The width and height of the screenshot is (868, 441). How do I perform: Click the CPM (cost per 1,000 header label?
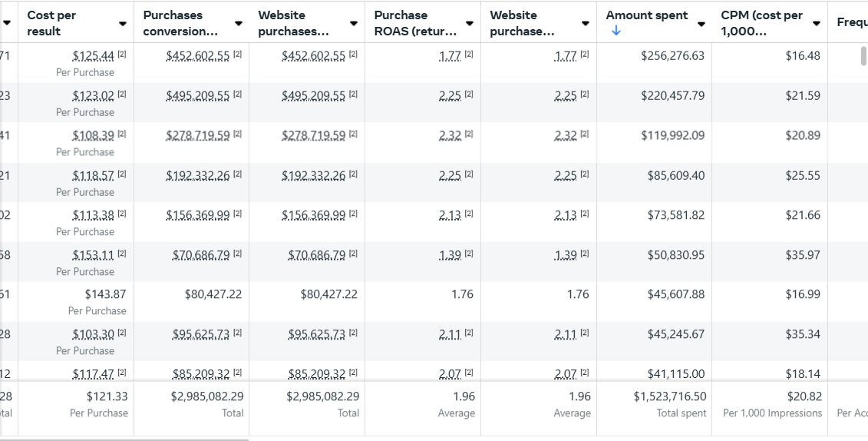click(x=762, y=23)
